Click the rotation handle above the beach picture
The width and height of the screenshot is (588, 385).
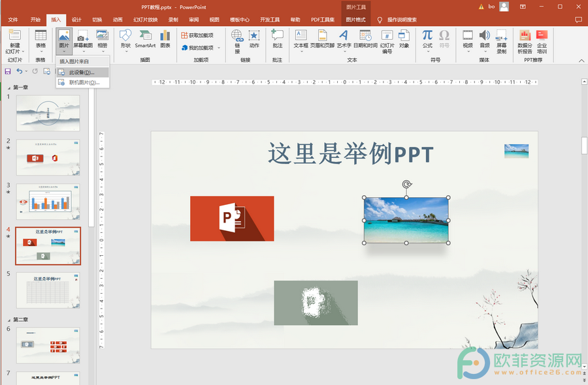[x=406, y=184]
